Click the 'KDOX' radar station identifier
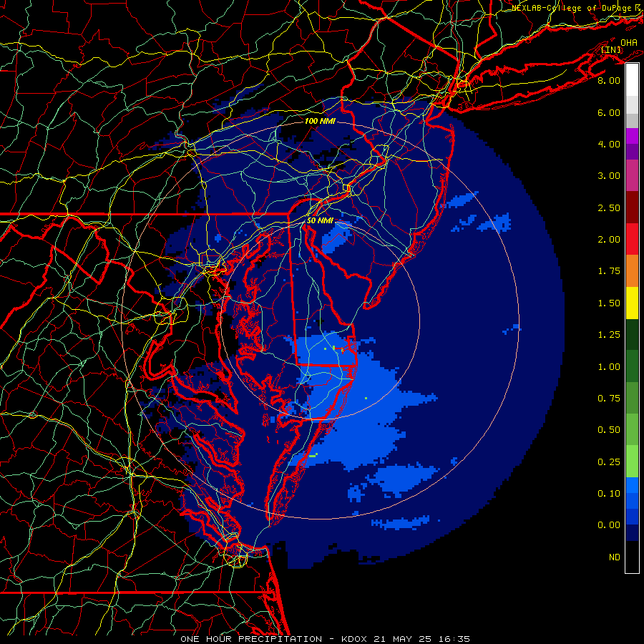The height and width of the screenshot is (644, 644). (355, 639)
